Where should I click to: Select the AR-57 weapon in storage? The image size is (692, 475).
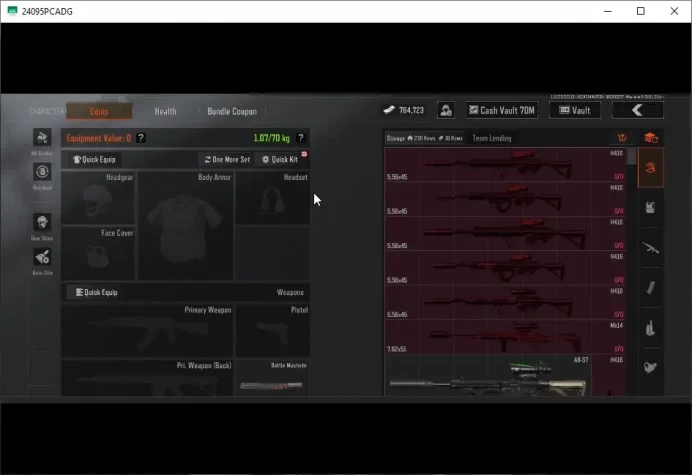pyautogui.click(x=488, y=375)
